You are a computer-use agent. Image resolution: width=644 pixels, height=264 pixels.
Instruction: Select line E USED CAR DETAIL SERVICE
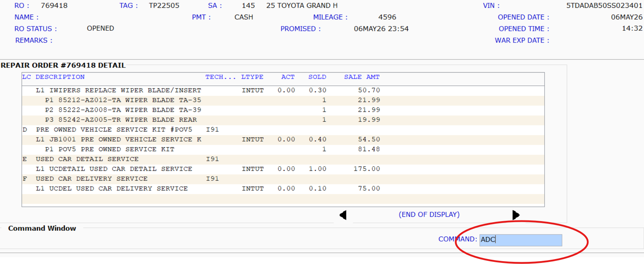[283, 159]
